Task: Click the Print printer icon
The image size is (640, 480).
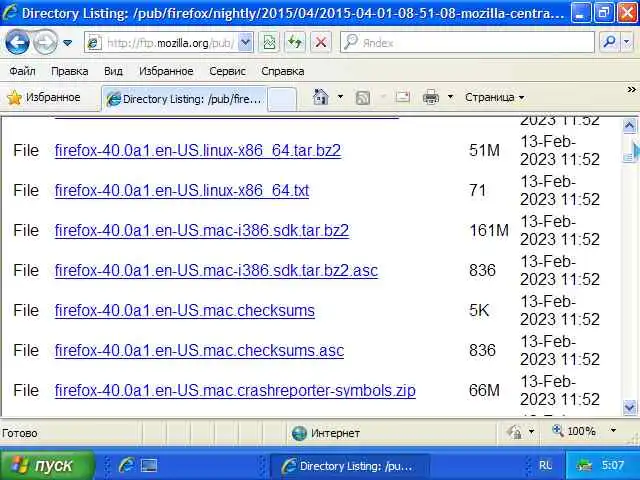Action: coord(431,98)
